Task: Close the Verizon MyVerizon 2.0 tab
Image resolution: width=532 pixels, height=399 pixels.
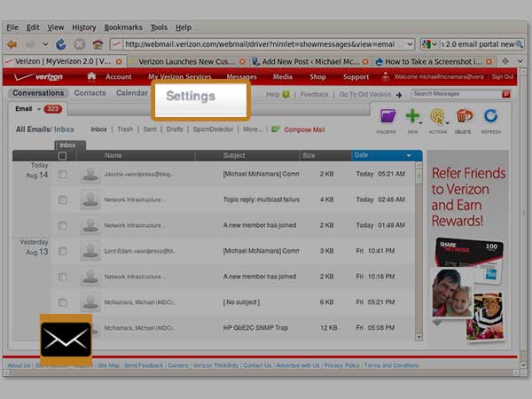Action: pos(119,61)
